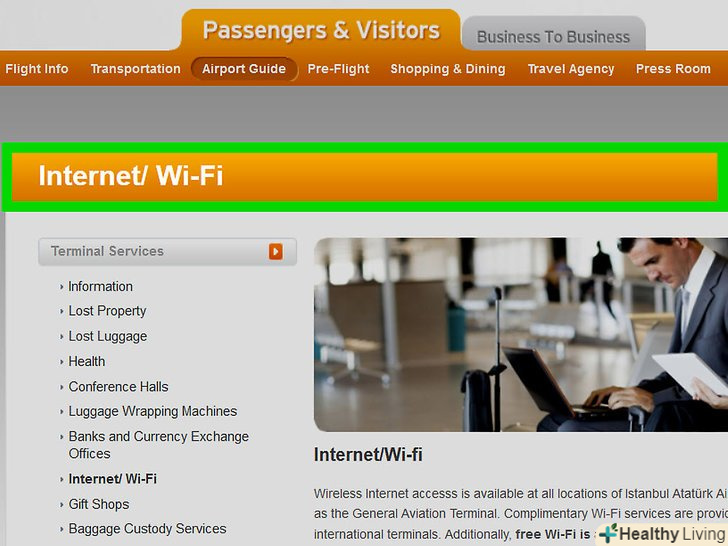Open Lost Property in sidebar
The image size is (728, 546).
pyautogui.click(x=107, y=311)
